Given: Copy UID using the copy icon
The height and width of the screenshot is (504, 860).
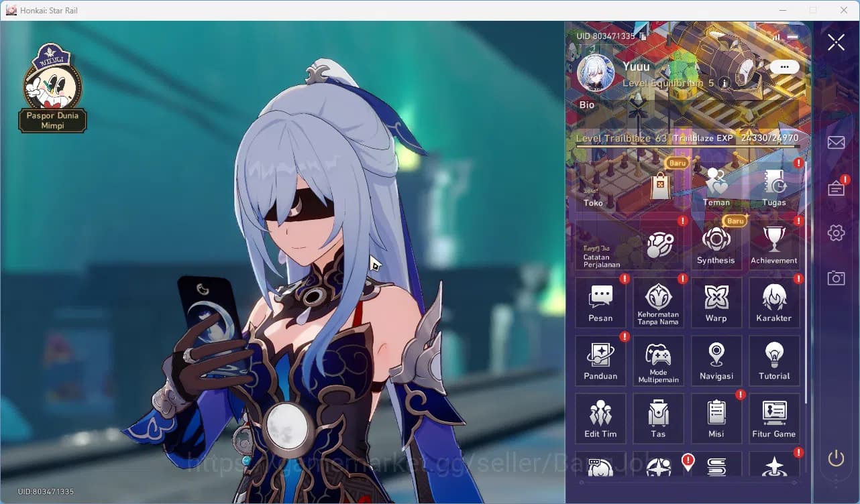Looking at the screenshot, I should pyautogui.click(x=643, y=36).
